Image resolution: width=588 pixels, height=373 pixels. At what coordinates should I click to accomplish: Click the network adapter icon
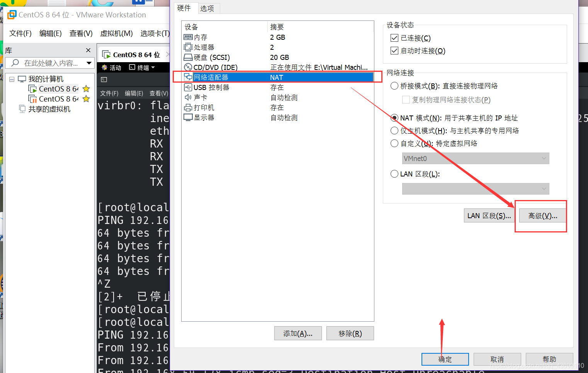[x=188, y=77]
